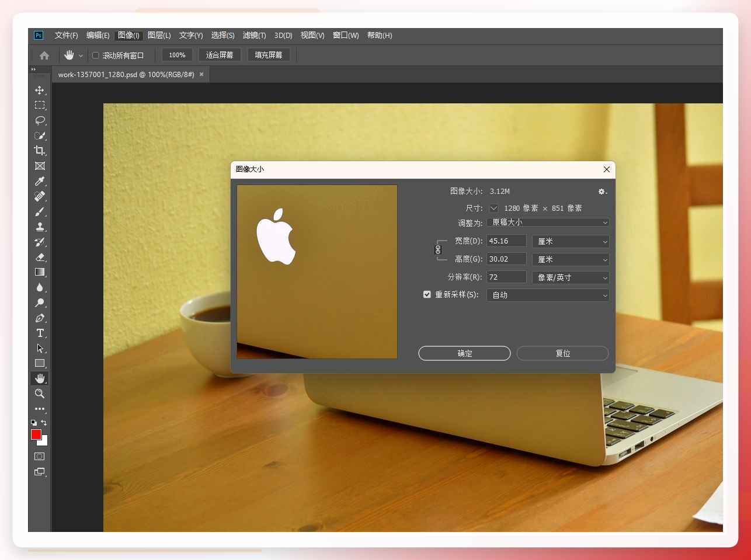Image resolution: width=751 pixels, height=560 pixels.
Task: Click the red foreground color swatch
Action: (x=36, y=434)
